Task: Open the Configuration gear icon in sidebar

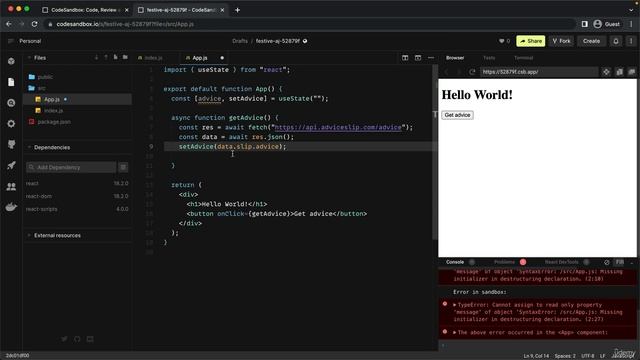Action: click(x=11, y=123)
